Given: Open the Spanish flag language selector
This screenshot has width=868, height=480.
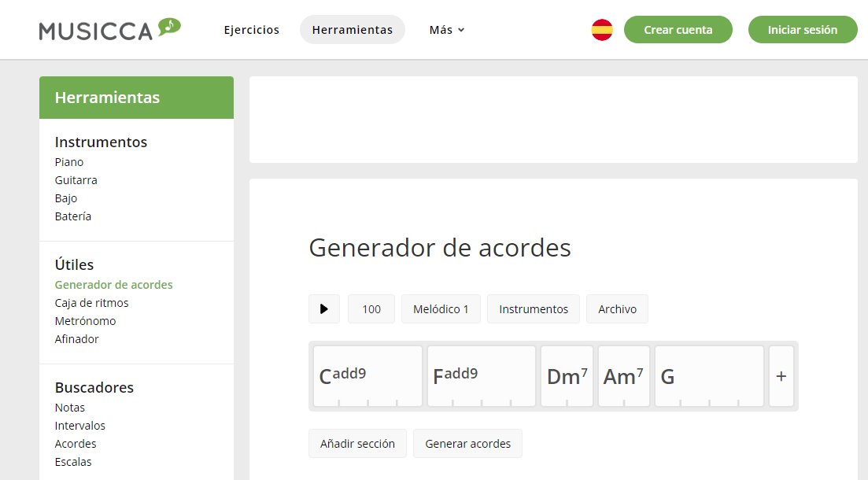Looking at the screenshot, I should click(x=601, y=29).
